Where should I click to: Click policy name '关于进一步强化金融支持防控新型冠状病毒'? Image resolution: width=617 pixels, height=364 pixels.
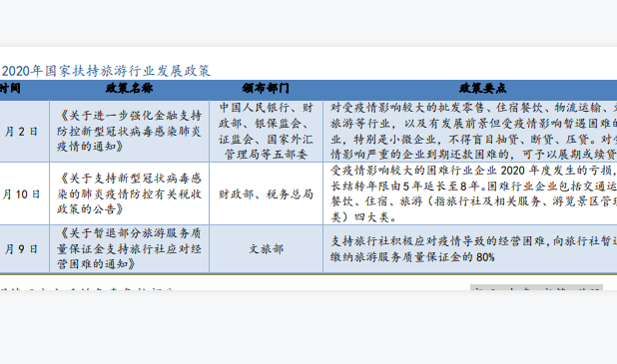coord(129,131)
